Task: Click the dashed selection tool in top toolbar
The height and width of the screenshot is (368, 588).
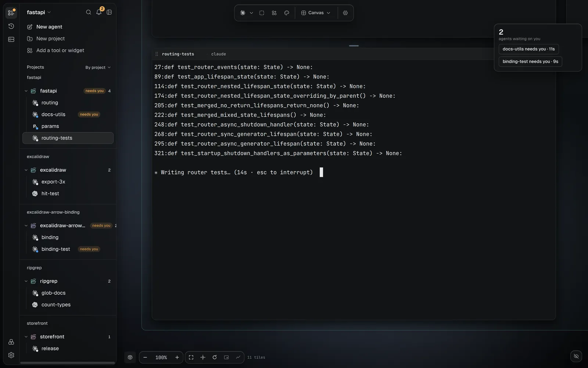Action: click(x=262, y=13)
